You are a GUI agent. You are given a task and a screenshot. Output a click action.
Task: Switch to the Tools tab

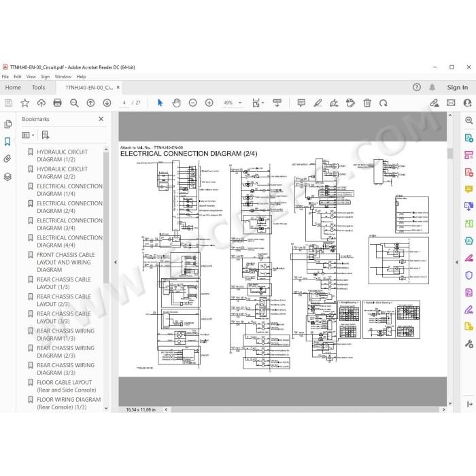39,88
